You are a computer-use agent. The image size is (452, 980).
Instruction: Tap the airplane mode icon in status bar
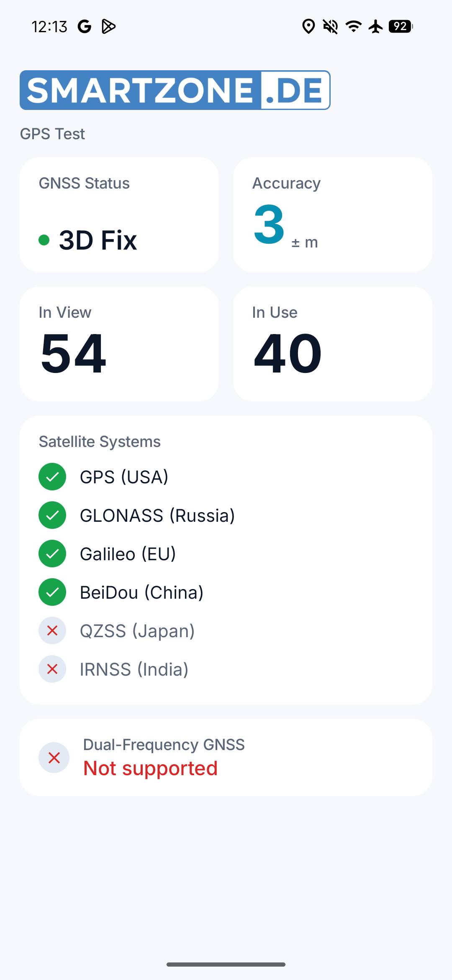click(376, 27)
